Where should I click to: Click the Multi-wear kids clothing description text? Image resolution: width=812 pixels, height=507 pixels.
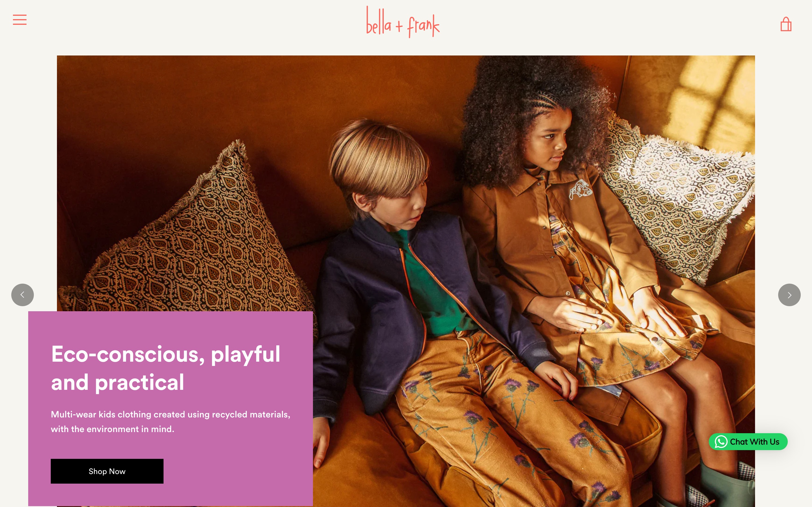tap(171, 421)
